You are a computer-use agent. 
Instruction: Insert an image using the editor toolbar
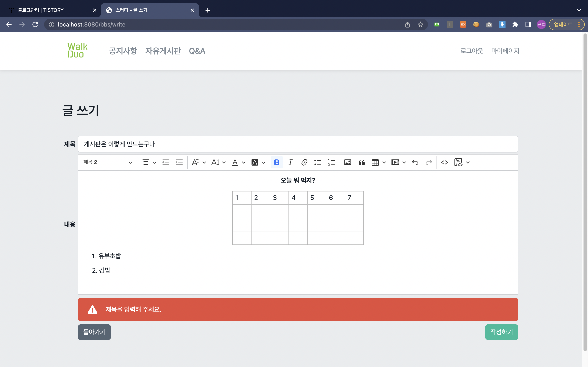pyautogui.click(x=347, y=162)
